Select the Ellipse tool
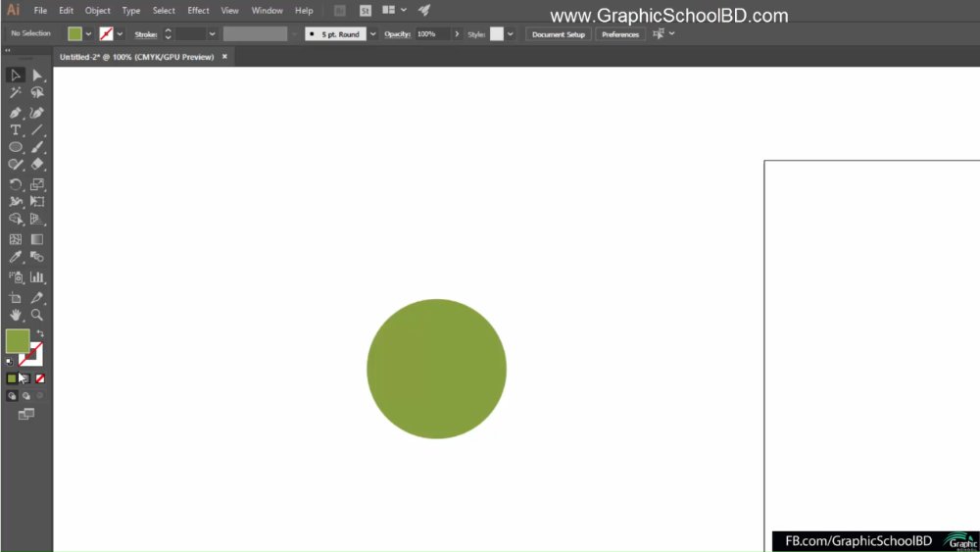 click(x=16, y=147)
